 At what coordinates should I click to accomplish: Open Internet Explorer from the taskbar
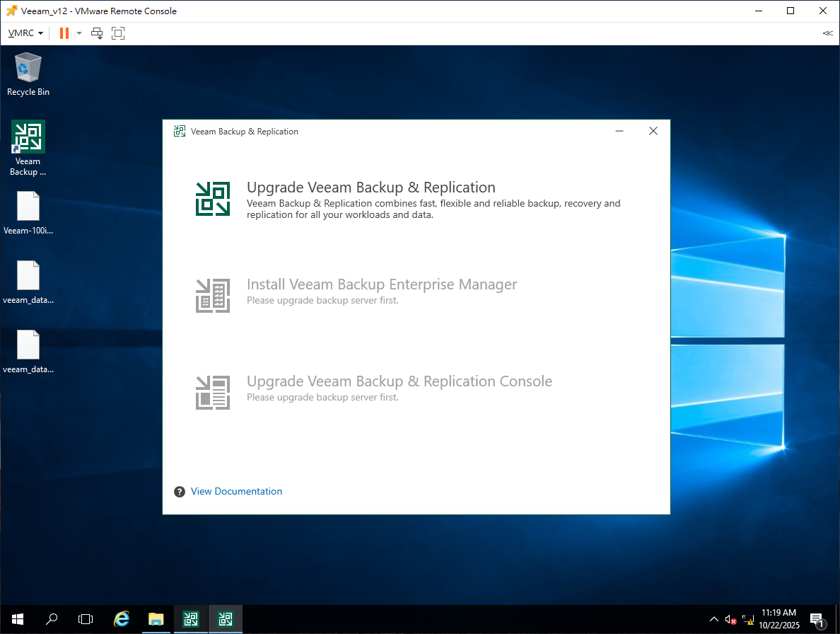pos(122,619)
